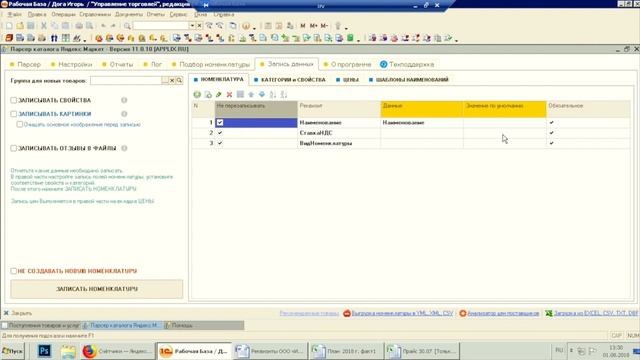This screenshot has height=360, width=640.
Task: Click the blue arrows icon in the second toolbar
Action: tap(54, 38)
